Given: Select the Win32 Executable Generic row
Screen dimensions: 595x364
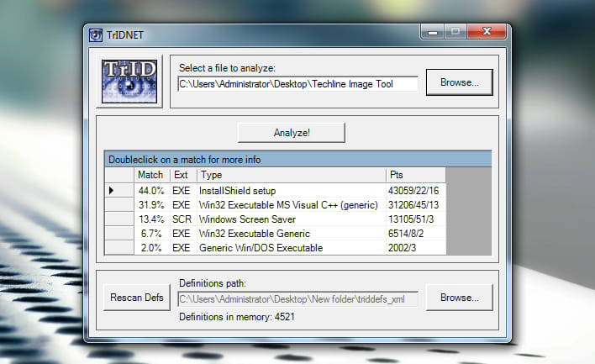Looking at the screenshot, I should pos(276,234).
